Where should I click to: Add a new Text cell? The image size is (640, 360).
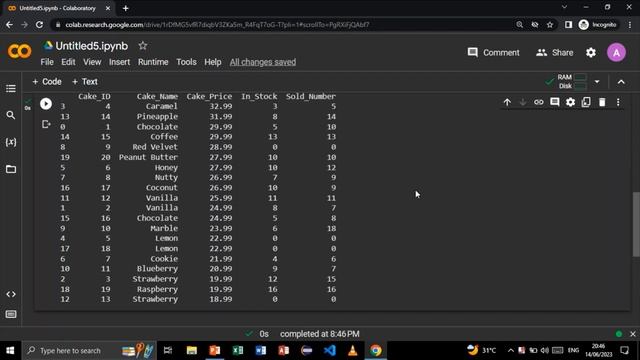click(x=84, y=82)
